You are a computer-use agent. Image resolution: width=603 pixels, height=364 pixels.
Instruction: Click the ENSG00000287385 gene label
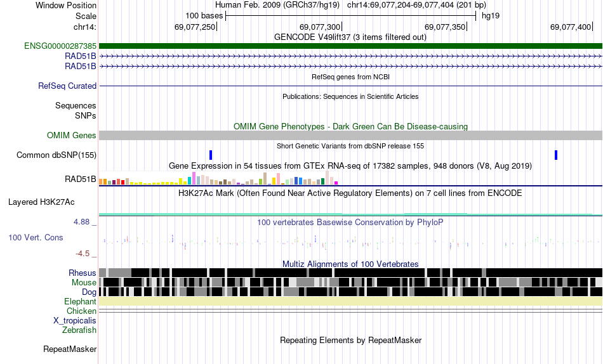60,46
